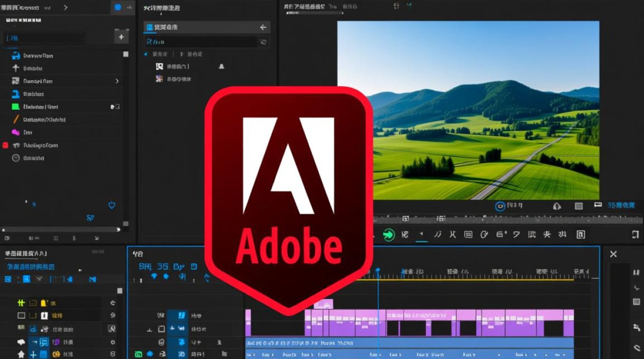Click the round blue icon atop the left panel
The height and width of the screenshot is (359, 644).
[117, 7]
